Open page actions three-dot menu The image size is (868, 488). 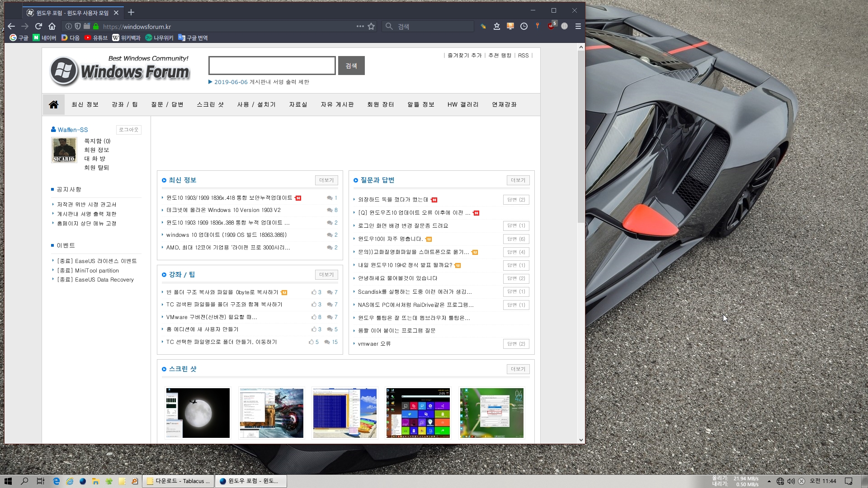pos(360,26)
